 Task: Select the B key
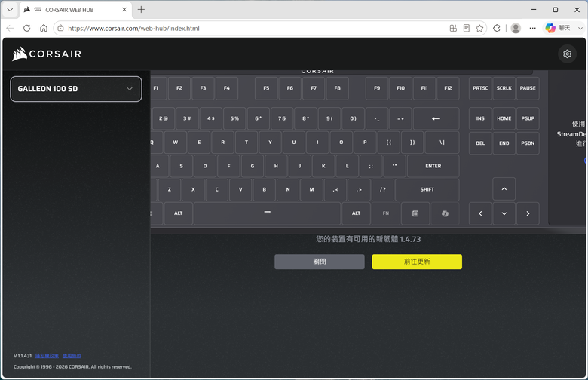[264, 189]
